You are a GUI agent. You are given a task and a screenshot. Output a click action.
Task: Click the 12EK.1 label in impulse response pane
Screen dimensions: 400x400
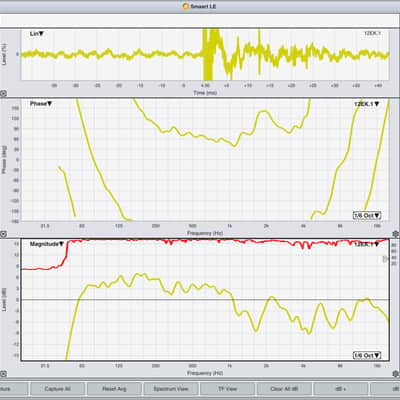pos(372,33)
